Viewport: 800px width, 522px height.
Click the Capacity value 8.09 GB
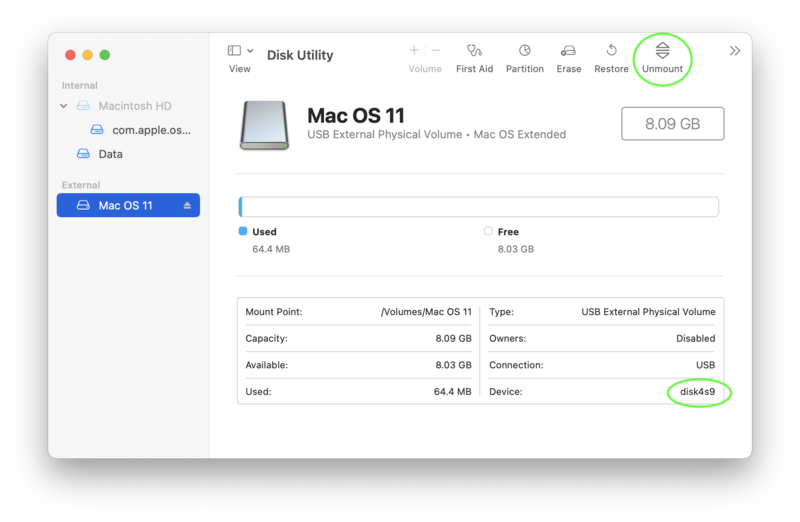(x=453, y=338)
